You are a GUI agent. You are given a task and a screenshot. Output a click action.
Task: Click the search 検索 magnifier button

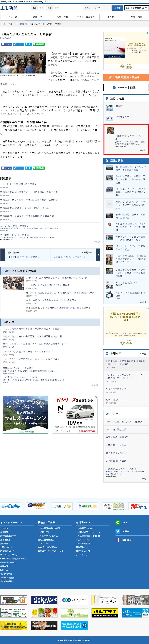pos(117,8)
